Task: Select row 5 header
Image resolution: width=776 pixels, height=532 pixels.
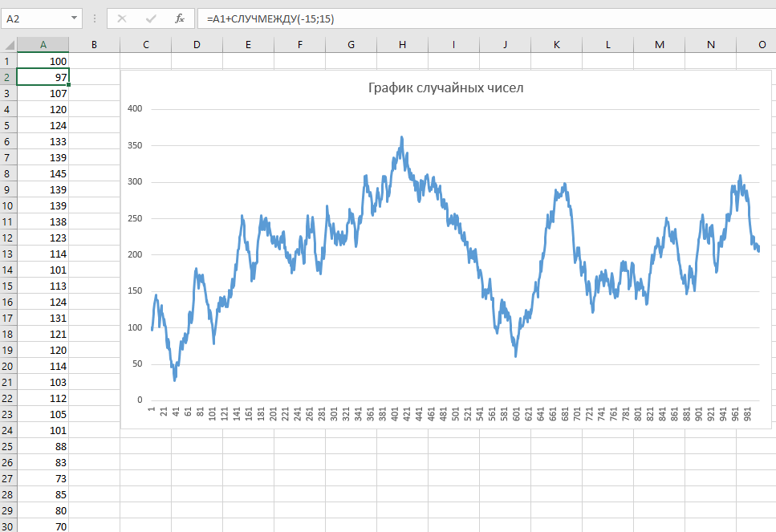Action: click(7, 126)
